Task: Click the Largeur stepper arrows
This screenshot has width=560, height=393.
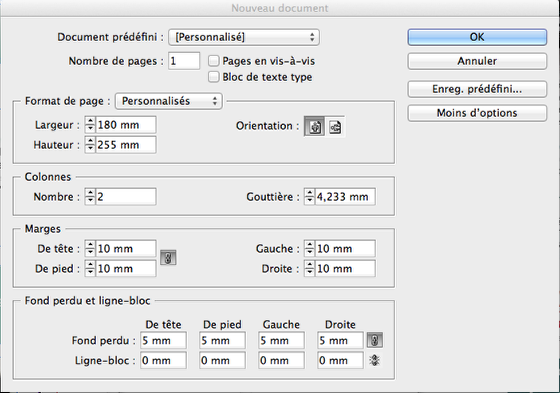Action: pos(90,125)
